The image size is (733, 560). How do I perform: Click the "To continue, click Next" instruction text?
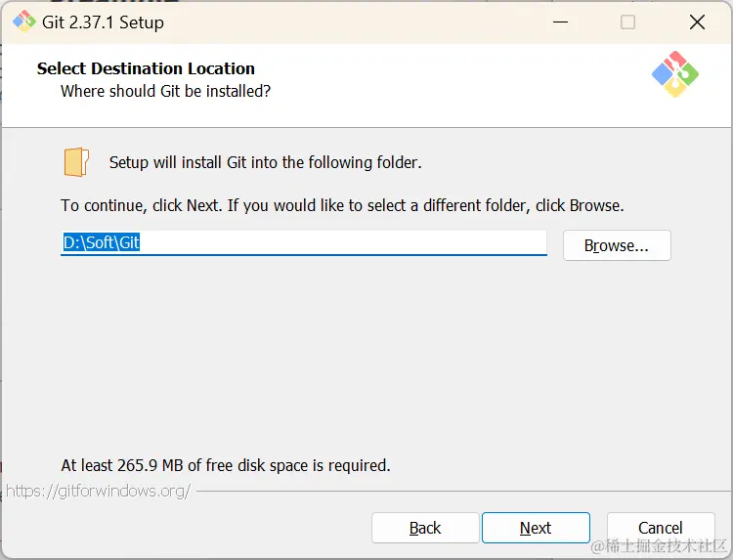click(x=342, y=206)
